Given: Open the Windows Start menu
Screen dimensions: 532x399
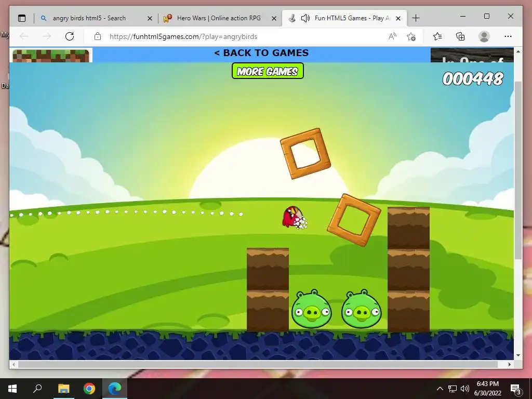Looking at the screenshot, I should (x=12, y=389).
